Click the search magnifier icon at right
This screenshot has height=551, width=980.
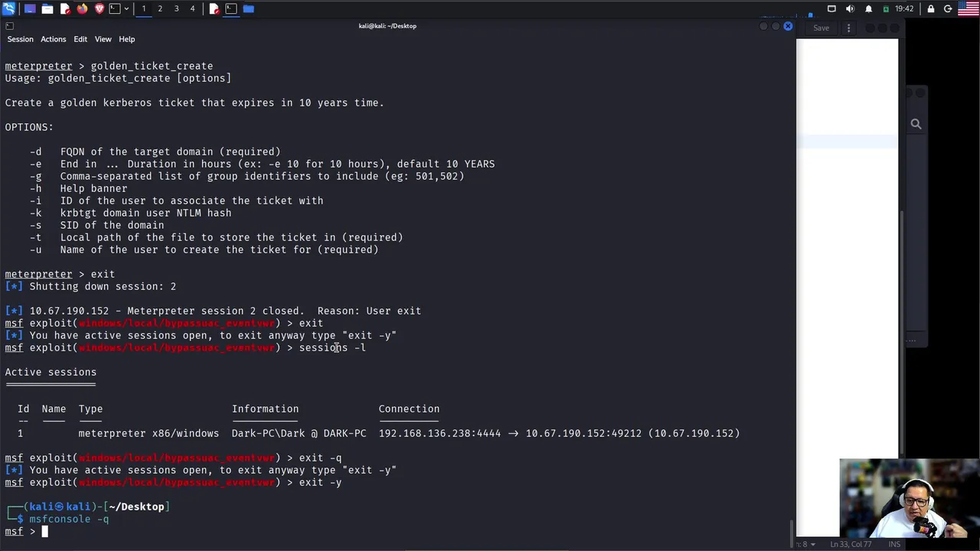pos(916,124)
